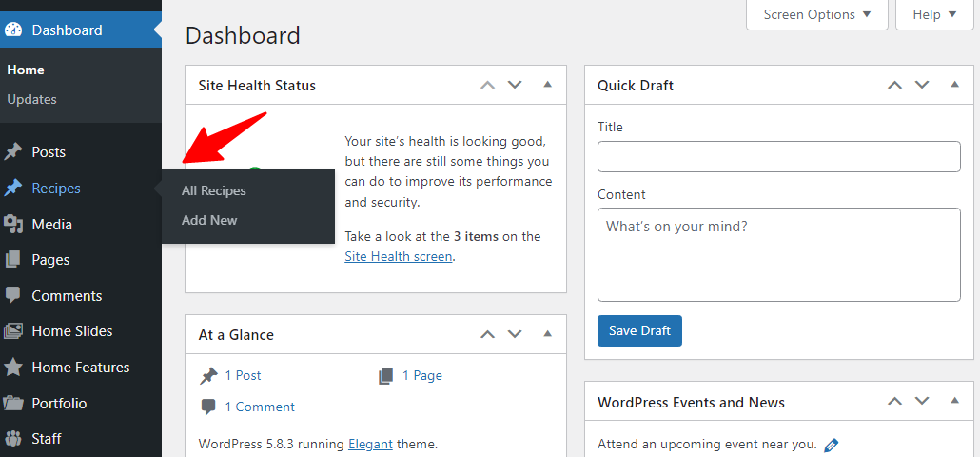Screen dimensions: 980x457
Task: Move WordPress Events and News widget up
Action: coord(895,402)
